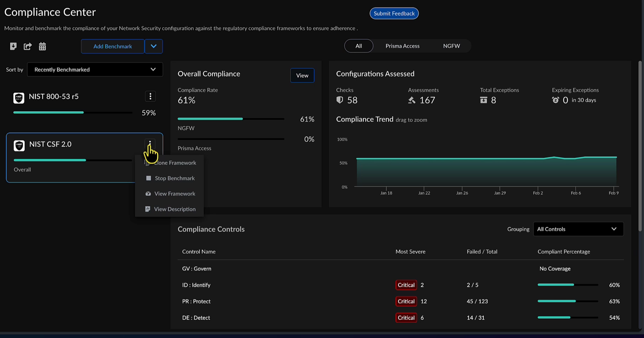This screenshot has width=644, height=338.
Task: Switch filter to NGFW
Action: (x=451, y=46)
